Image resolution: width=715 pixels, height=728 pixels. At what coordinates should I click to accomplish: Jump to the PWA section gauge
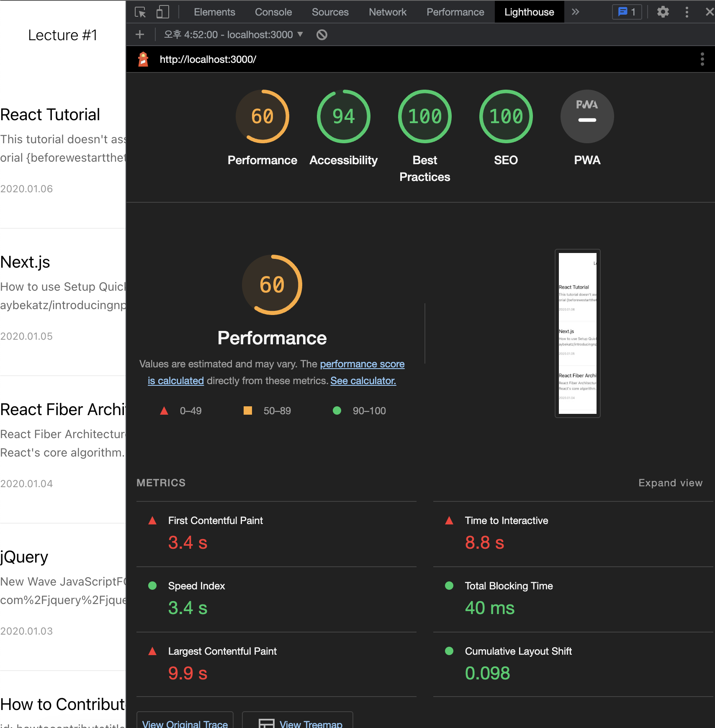587,116
